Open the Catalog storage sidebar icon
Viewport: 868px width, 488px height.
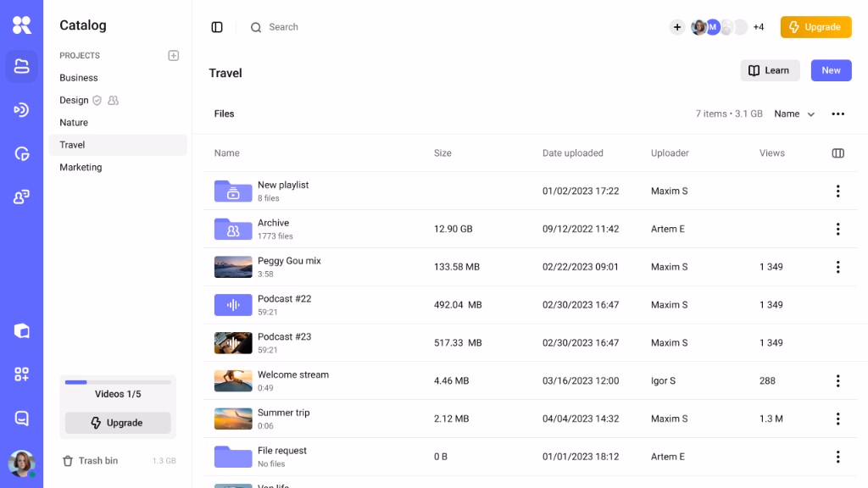21,66
